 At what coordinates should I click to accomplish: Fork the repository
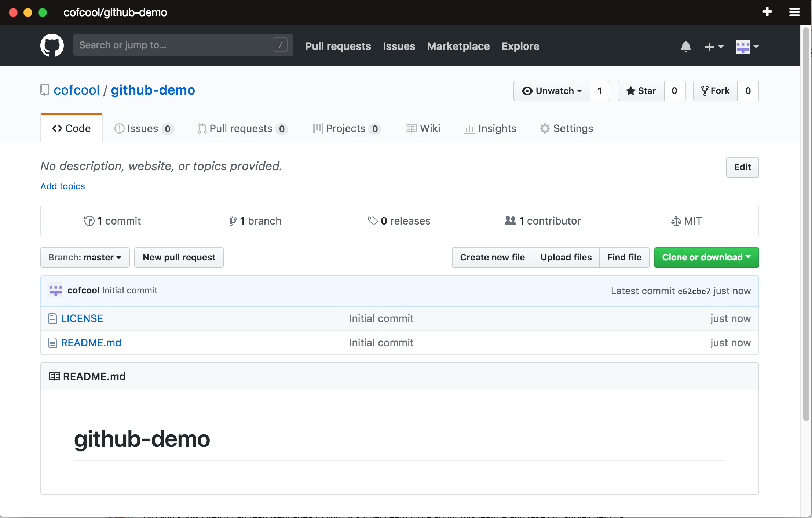coord(716,91)
